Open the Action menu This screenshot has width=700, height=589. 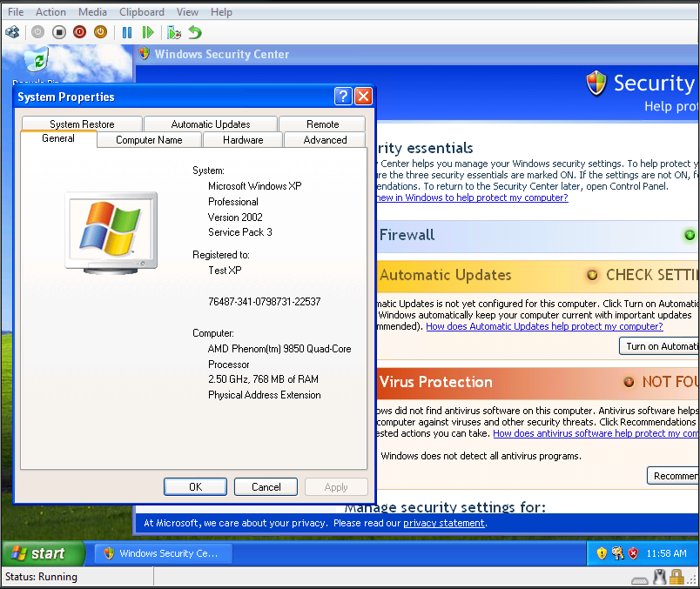(50, 12)
